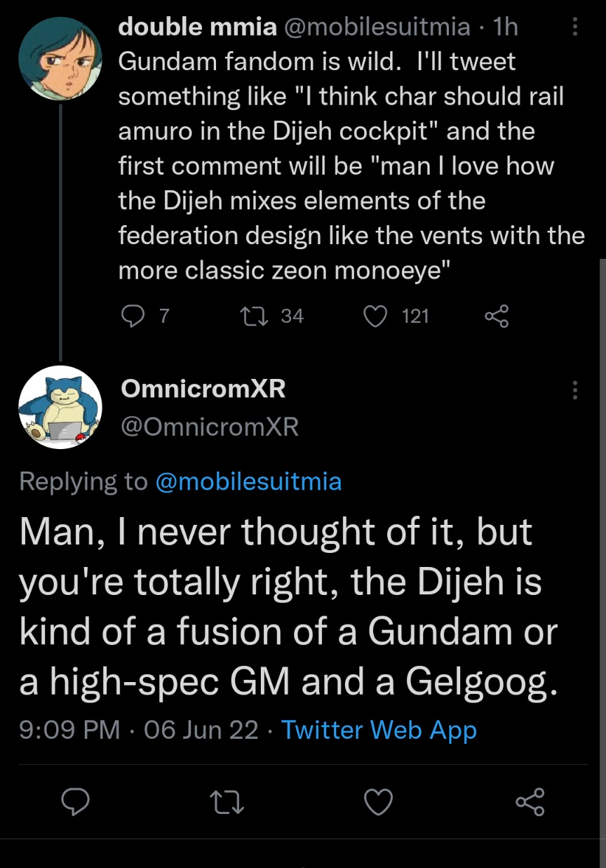The image size is (606, 868).
Task: Like the double mmia tweet
Action: click(x=376, y=317)
